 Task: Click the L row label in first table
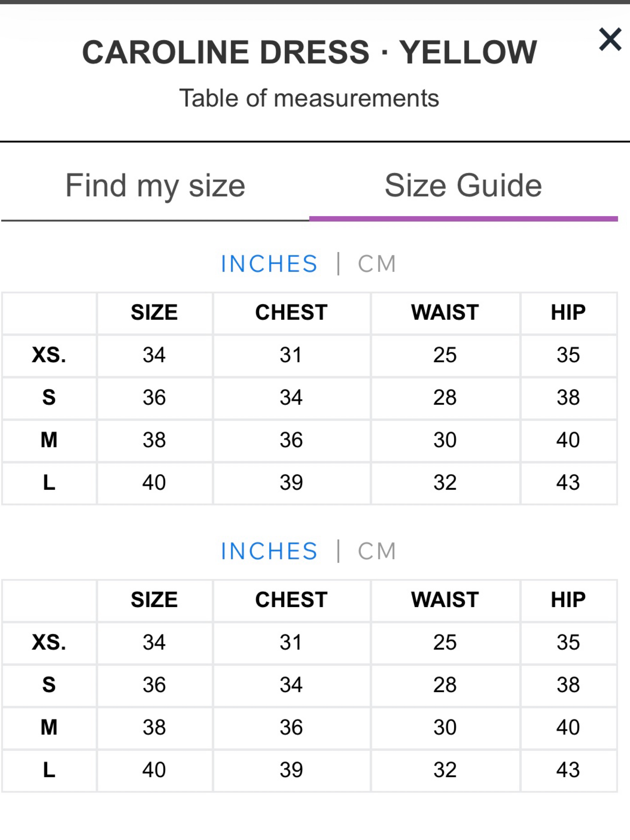click(x=49, y=483)
